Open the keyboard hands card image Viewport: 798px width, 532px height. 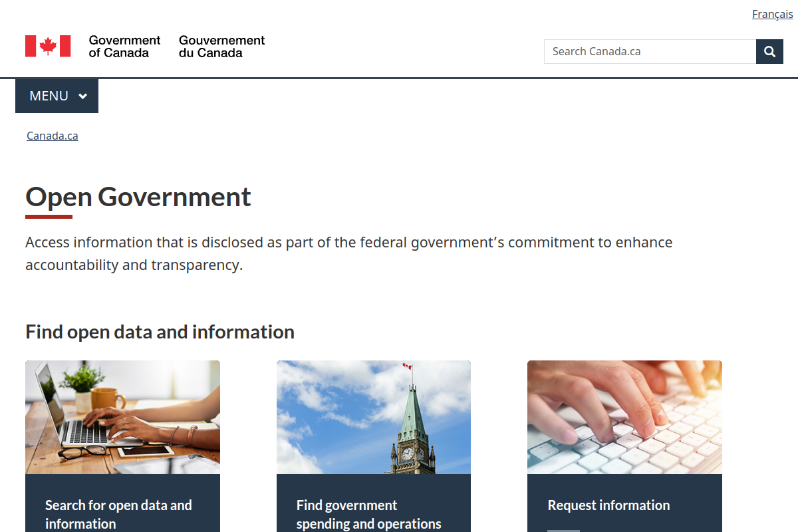click(624, 418)
